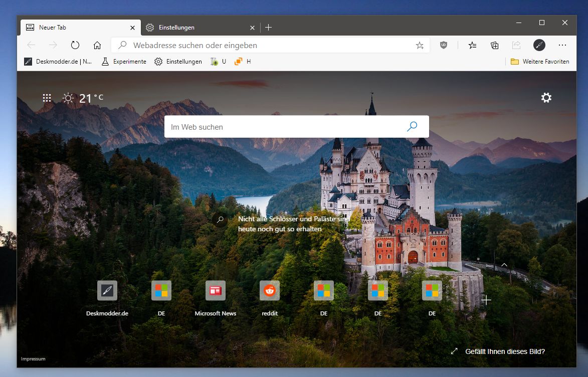
Task: Open the Collections icon in toolbar
Action: [494, 45]
